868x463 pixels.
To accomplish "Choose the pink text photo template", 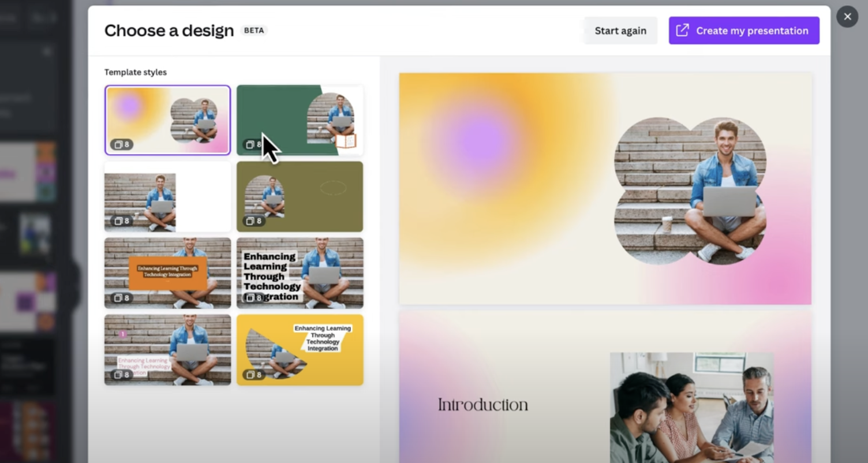I will pyautogui.click(x=167, y=350).
